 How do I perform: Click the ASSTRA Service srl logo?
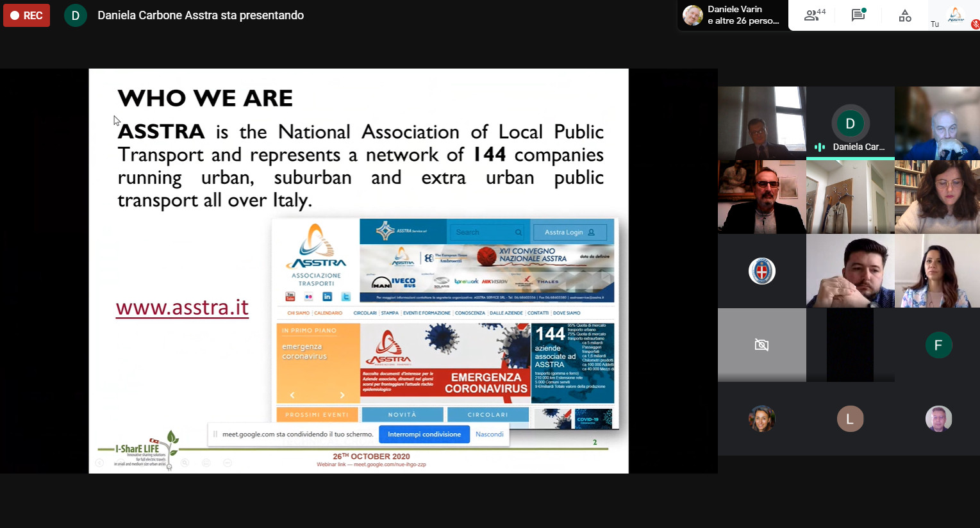pyautogui.click(x=401, y=231)
